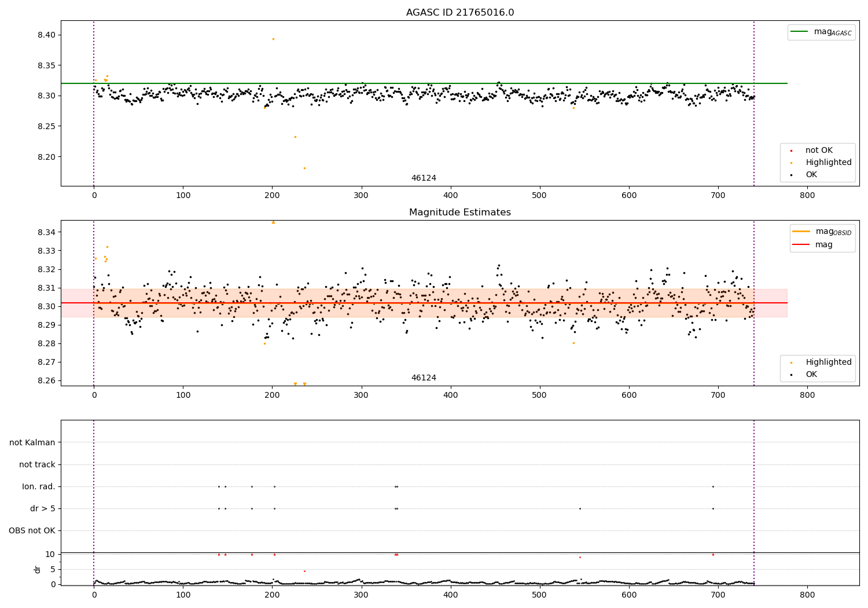
Task: Click the orange up-triangle marker atop Magnitude Estimates plot
Action: tap(273, 222)
